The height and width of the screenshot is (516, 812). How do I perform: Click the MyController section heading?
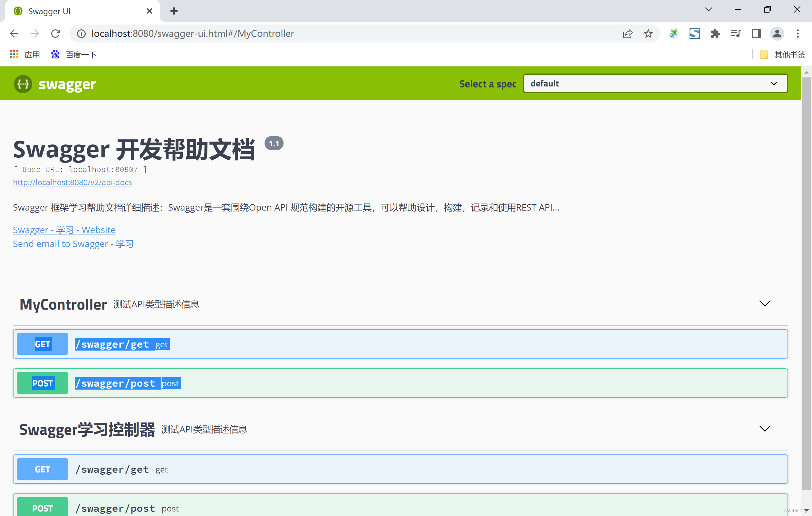pyautogui.click(x=63, y=304)
